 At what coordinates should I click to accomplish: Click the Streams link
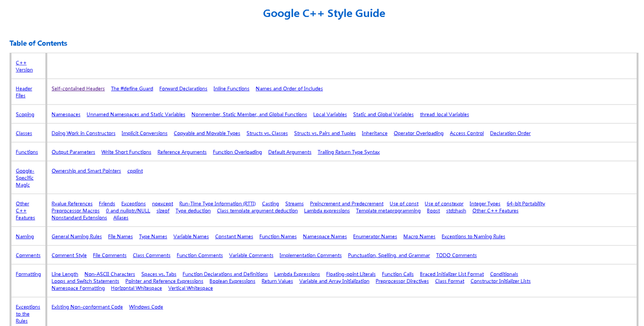[294, 203]
